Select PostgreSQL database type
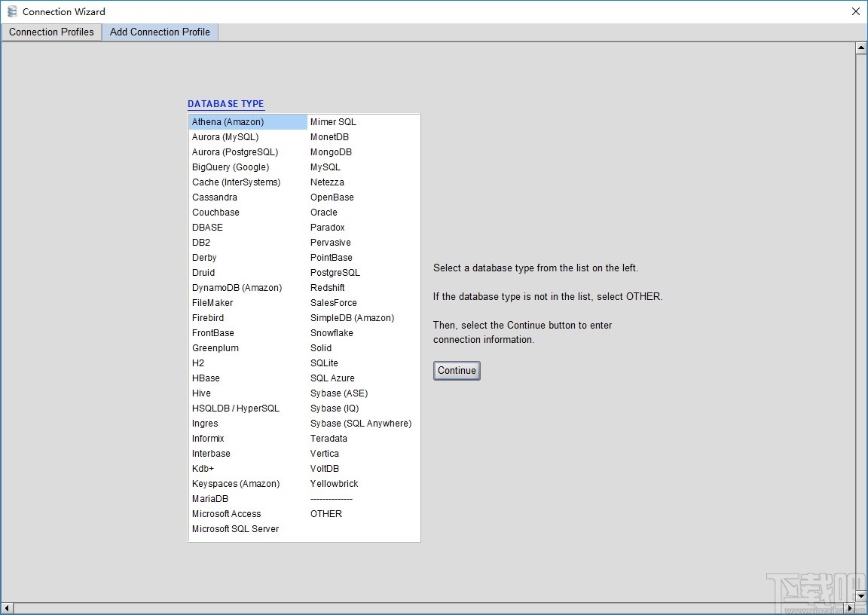Screen dimensions: 868x615 [x=335, y=272]
